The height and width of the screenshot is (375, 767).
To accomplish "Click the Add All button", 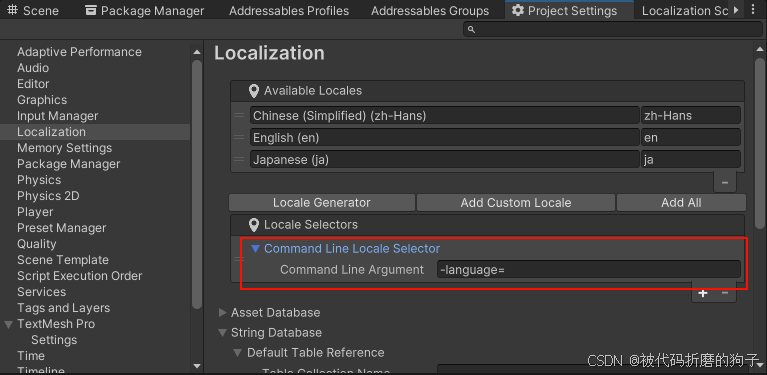I will click(x=681, y=203).
